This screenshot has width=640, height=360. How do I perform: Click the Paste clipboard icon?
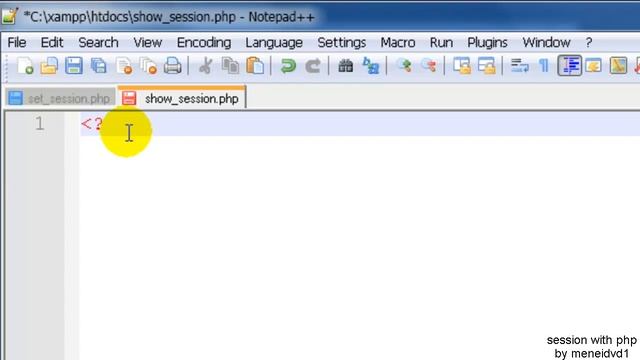coord(256,66)
